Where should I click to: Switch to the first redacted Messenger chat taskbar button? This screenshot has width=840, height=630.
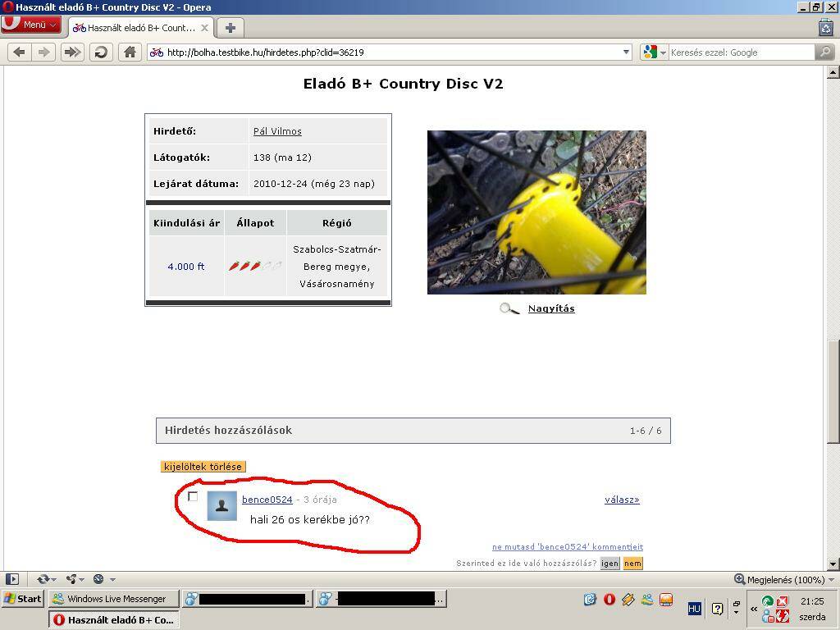[247, 599]
